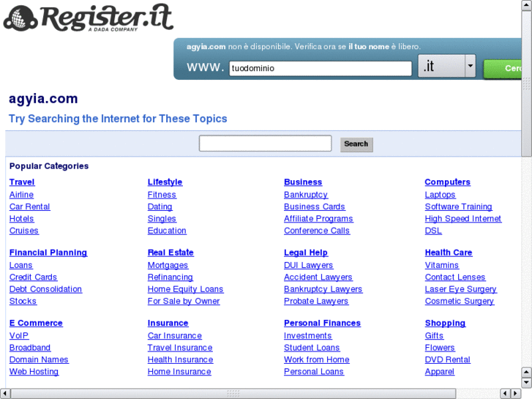Open the Fitness link

pyautogui.click(x=162, y=195)
